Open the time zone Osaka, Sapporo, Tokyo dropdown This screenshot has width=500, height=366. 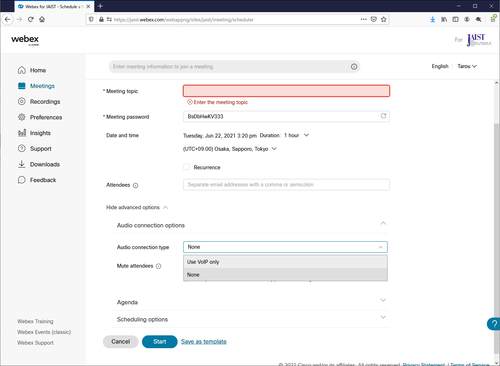230,149
